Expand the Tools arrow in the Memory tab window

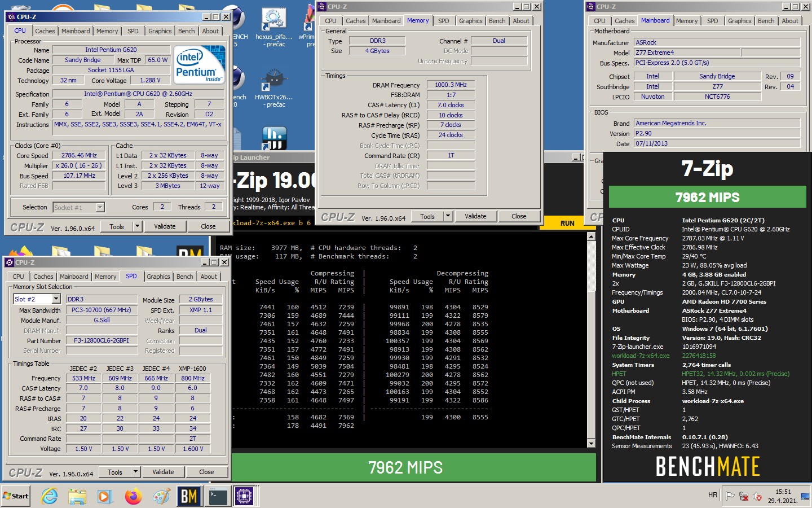click(x=448, y=216)
